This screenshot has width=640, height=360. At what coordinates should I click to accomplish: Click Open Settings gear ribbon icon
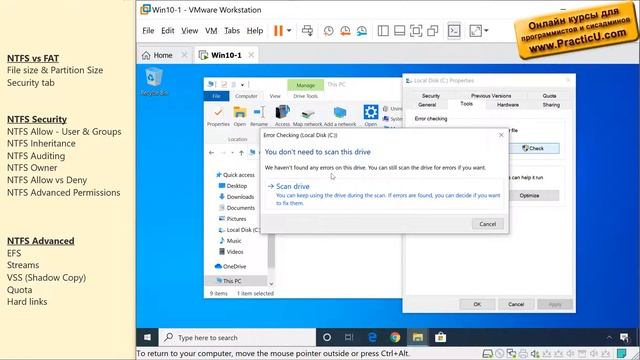[371, 116]
